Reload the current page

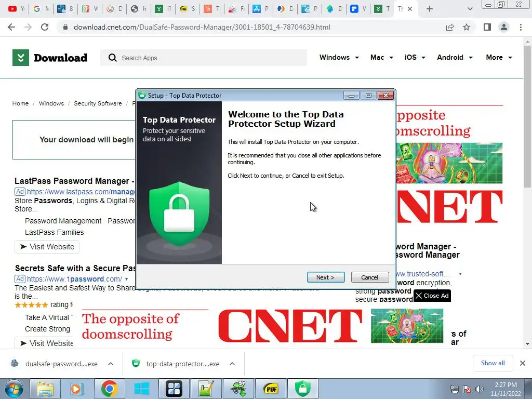pos(45,27)
